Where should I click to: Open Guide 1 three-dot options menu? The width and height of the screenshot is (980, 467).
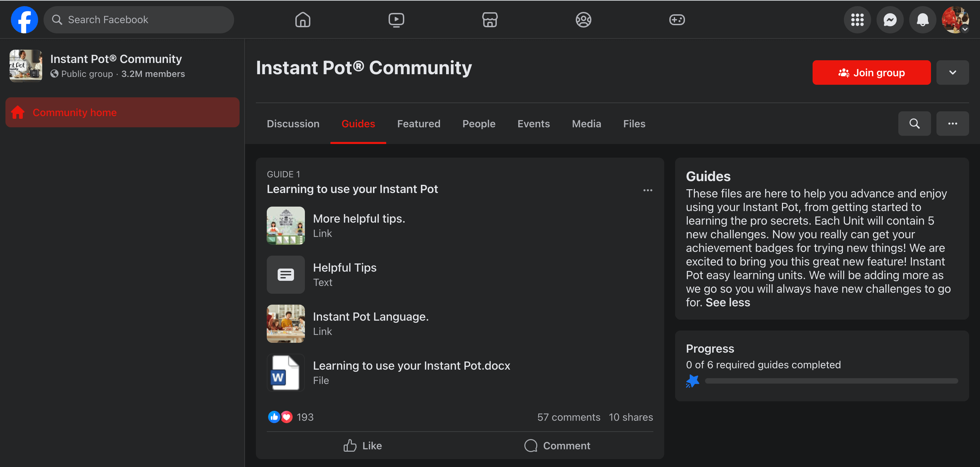coord(648,190)
